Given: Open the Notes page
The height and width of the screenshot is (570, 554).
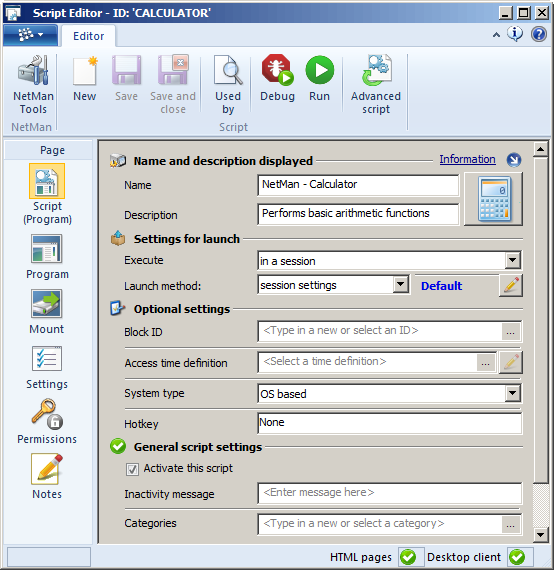Looking at the screenshot, I should click(x=47, y=477).
